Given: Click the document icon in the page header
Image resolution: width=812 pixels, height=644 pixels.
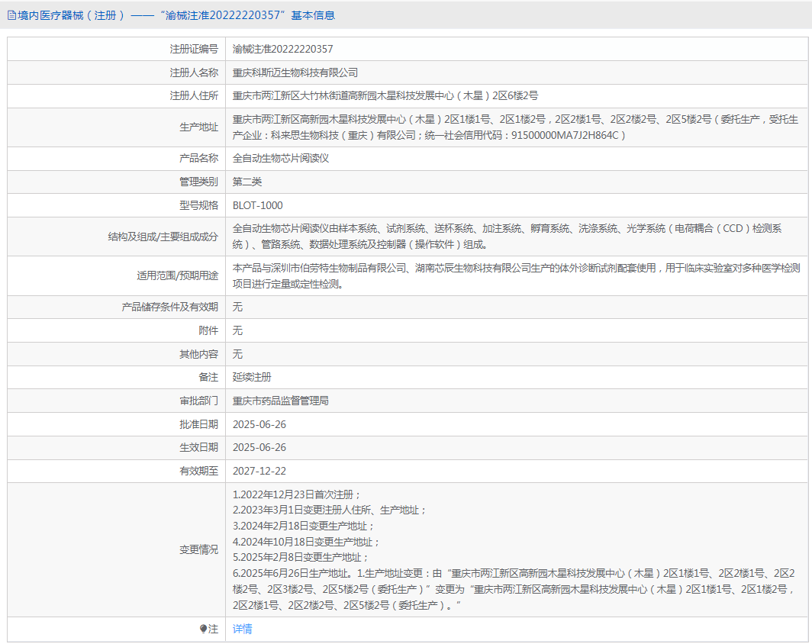Looking at the screenshot, I should [11, 15].
